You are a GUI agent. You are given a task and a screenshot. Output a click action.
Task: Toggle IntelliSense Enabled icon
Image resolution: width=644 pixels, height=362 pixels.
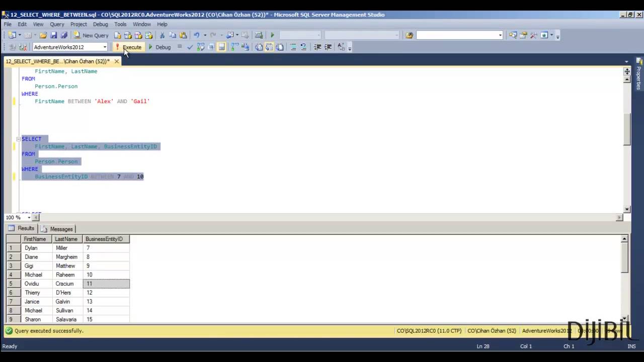tap(221, 47)
